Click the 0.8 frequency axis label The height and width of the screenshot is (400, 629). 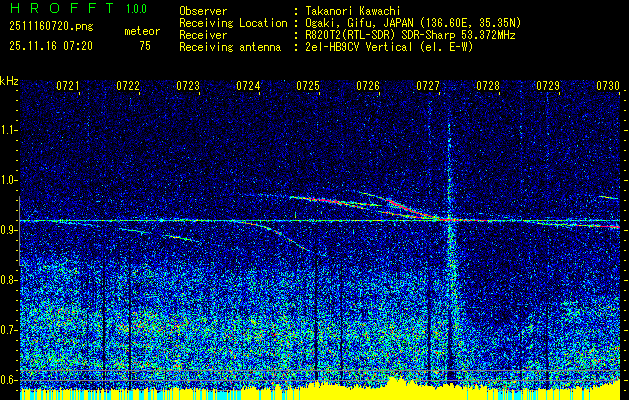click(8, 280)
